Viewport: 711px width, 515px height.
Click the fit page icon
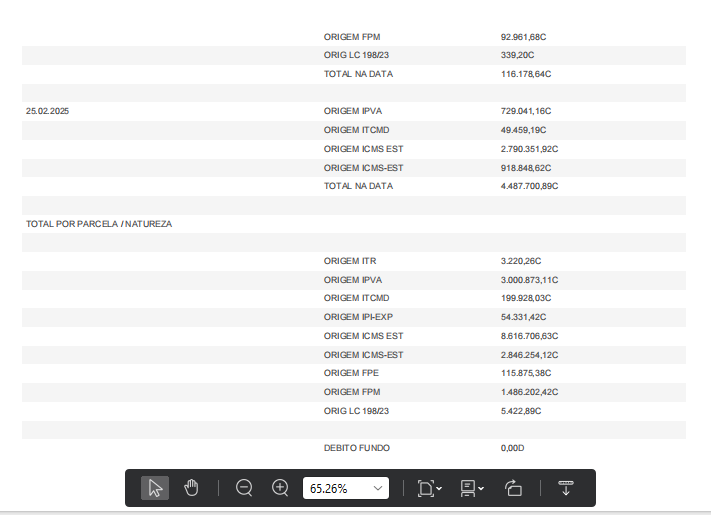[425, 488]
